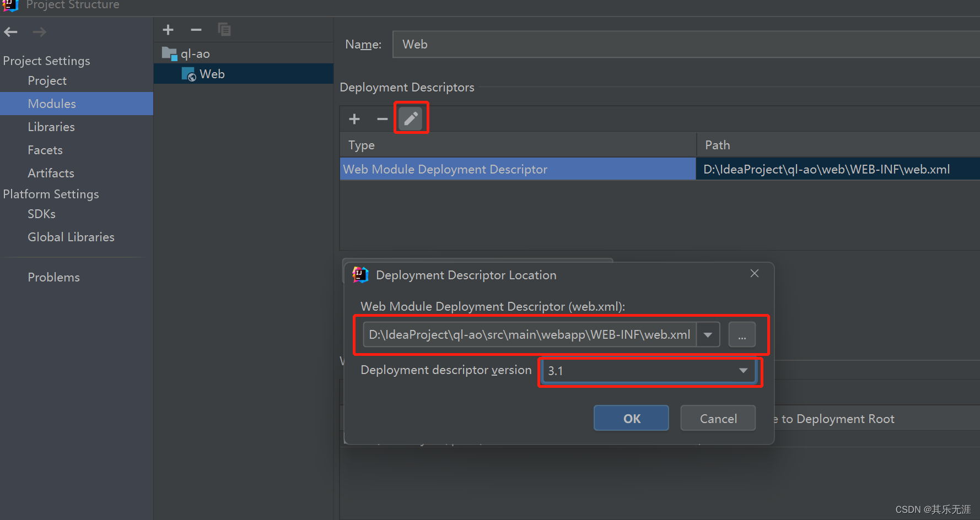Open the Libraries settings page

coord(51,127)
